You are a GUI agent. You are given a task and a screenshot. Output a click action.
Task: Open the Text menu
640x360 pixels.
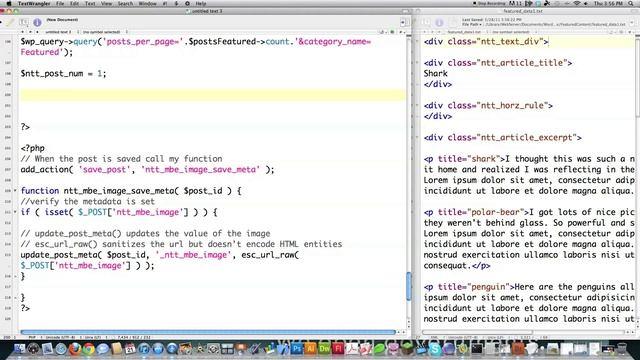coord(90,3)
